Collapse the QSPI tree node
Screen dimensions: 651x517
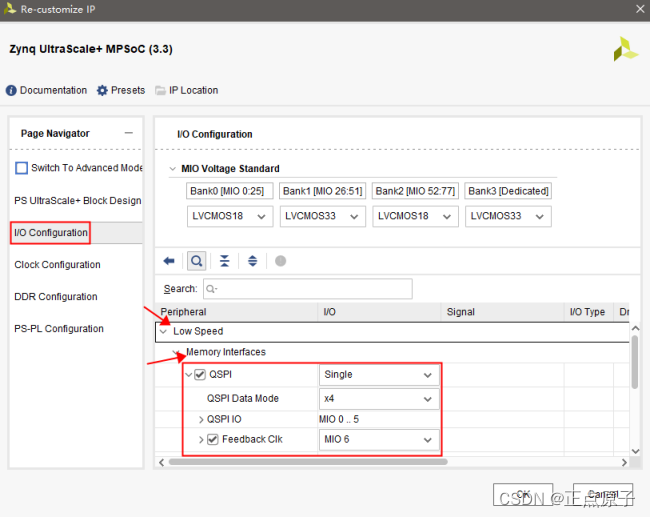(x=189, y=375)
